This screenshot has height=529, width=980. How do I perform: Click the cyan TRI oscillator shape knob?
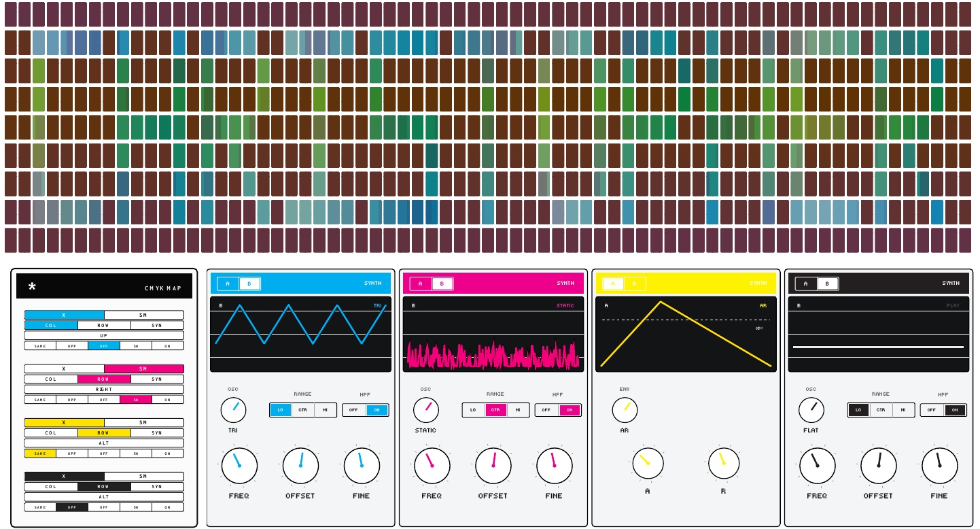pos(233,410)
